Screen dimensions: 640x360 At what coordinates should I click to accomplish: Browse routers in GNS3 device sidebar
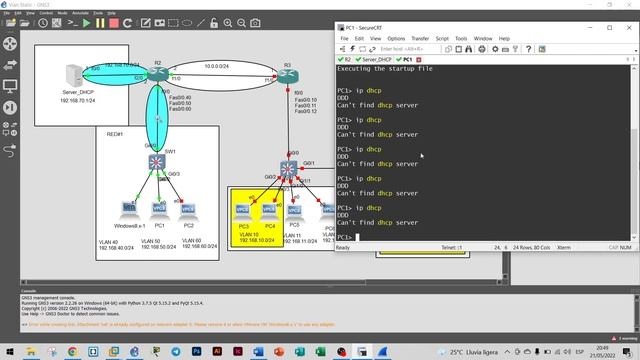tap(10, 44)
